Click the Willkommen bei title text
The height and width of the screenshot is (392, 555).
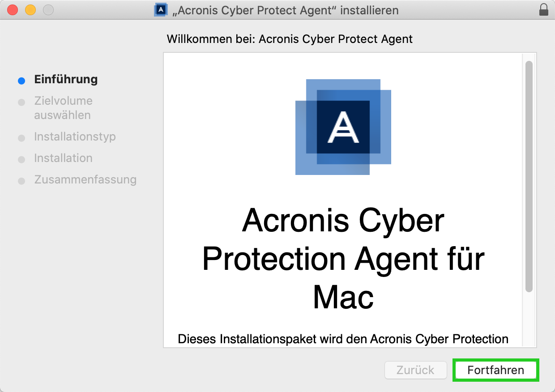290,39
